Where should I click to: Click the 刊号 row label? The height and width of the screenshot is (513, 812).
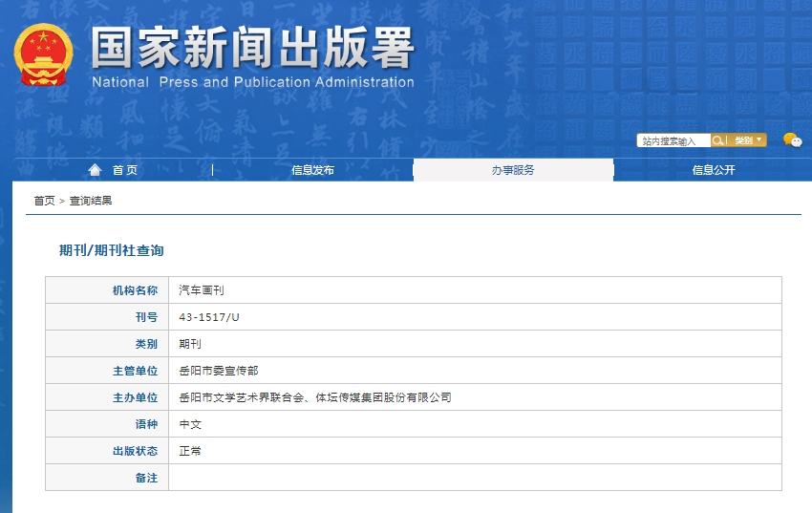pos(146,317)
